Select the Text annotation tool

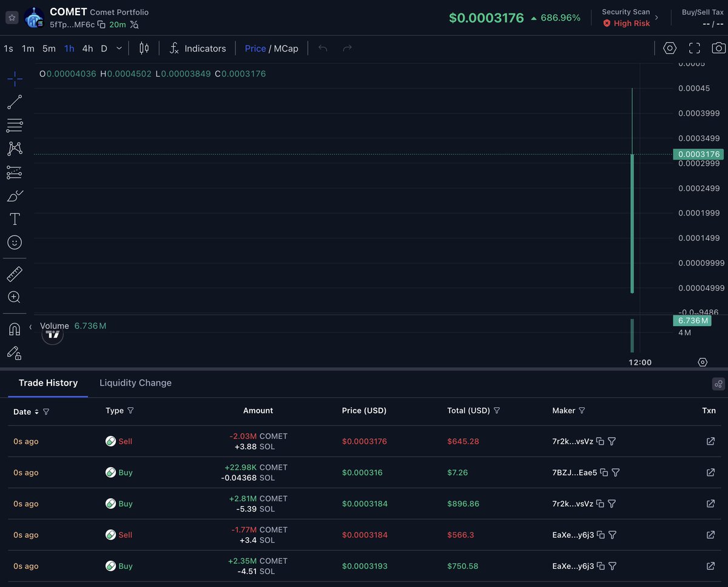coord(15,219)
